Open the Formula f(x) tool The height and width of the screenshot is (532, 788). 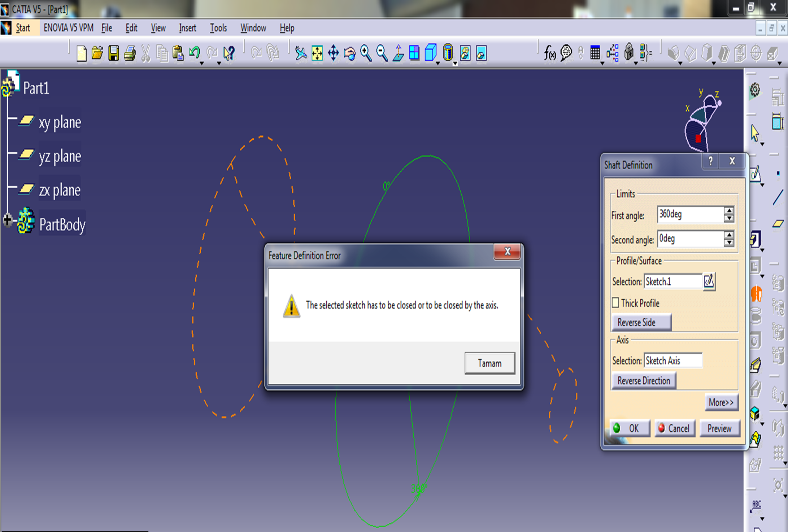pyautogui.click(x=549, y=53)
